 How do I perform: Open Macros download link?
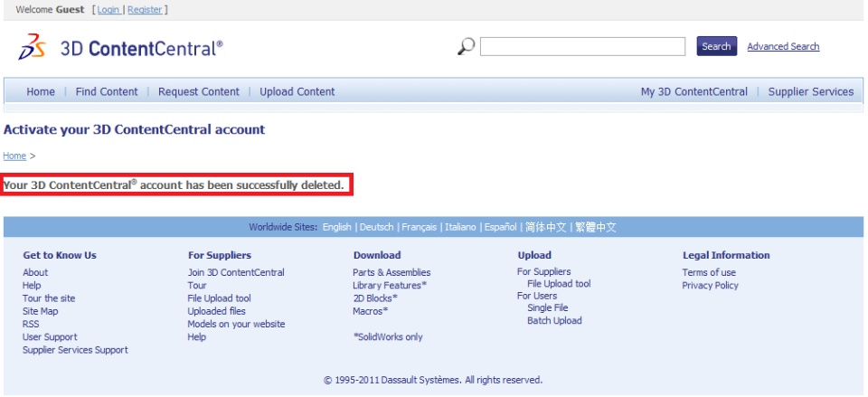pos(371,311)
